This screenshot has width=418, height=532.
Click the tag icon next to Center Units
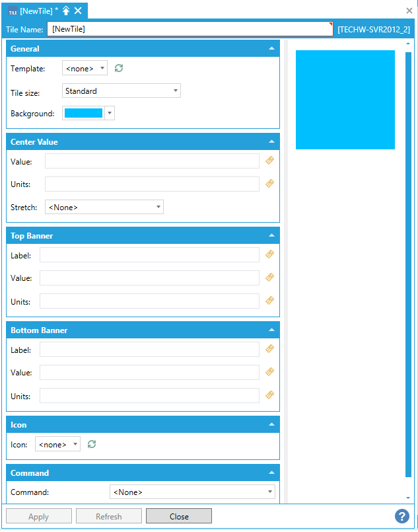[x=269, y=184]
